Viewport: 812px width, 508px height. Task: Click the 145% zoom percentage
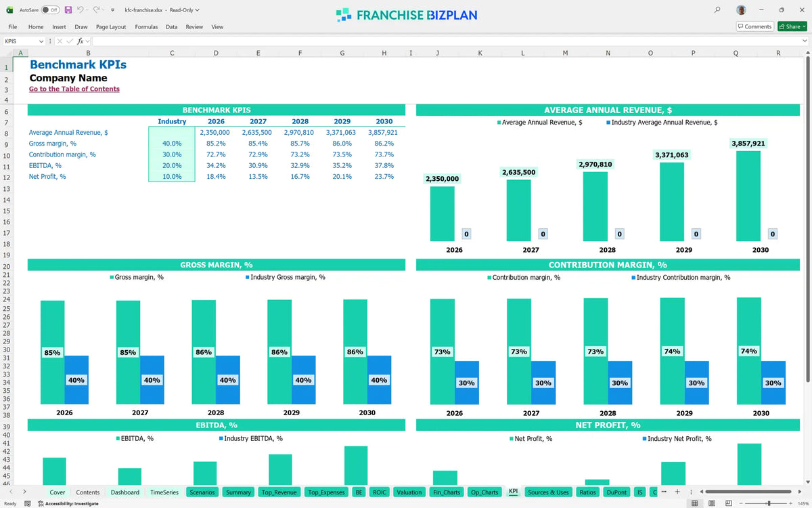(803, 503)
